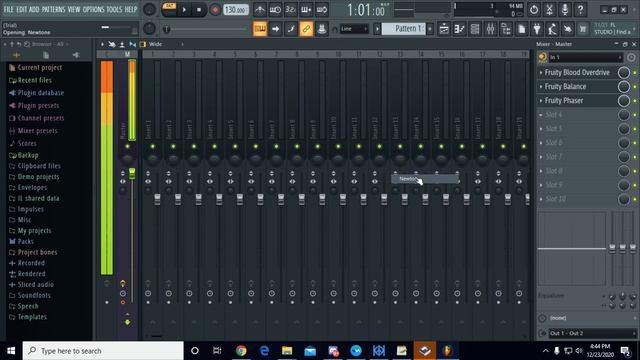Screen dimensions: 640x360
Task: Open the PATTERNS menu
Action: click(x=53, y=9)
